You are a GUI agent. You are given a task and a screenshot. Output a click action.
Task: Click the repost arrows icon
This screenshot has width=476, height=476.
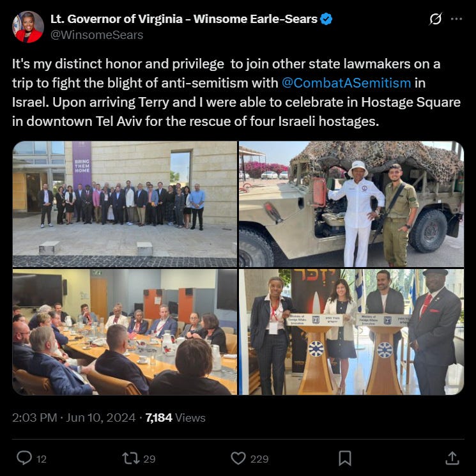[x=130, y=458]
